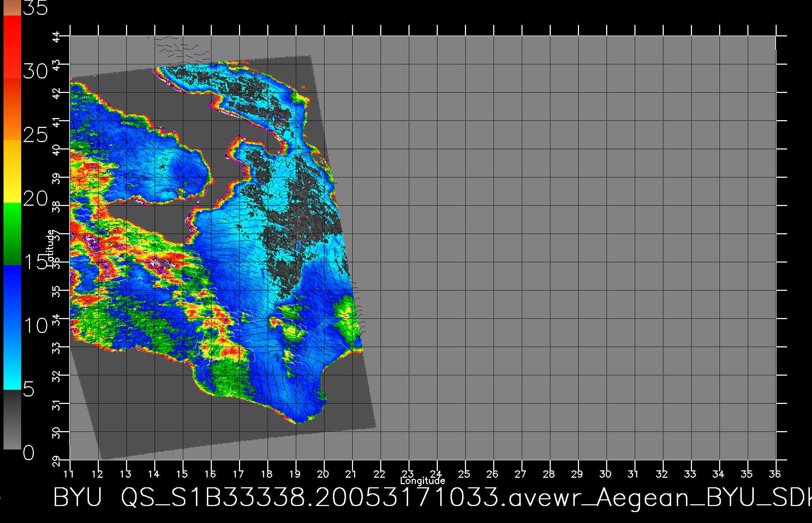Pick the gray bottom segment of the color bar
The width and height of the screenshot is (812, 523).
point(12,419)
